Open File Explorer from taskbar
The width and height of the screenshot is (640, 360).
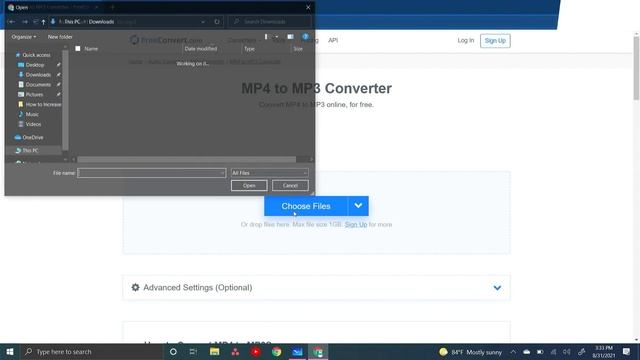coord(214,352)
